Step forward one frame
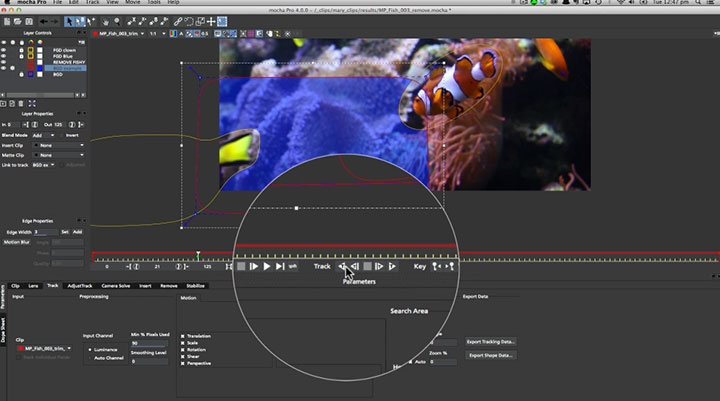720x401 pixels. pos(254,266)
